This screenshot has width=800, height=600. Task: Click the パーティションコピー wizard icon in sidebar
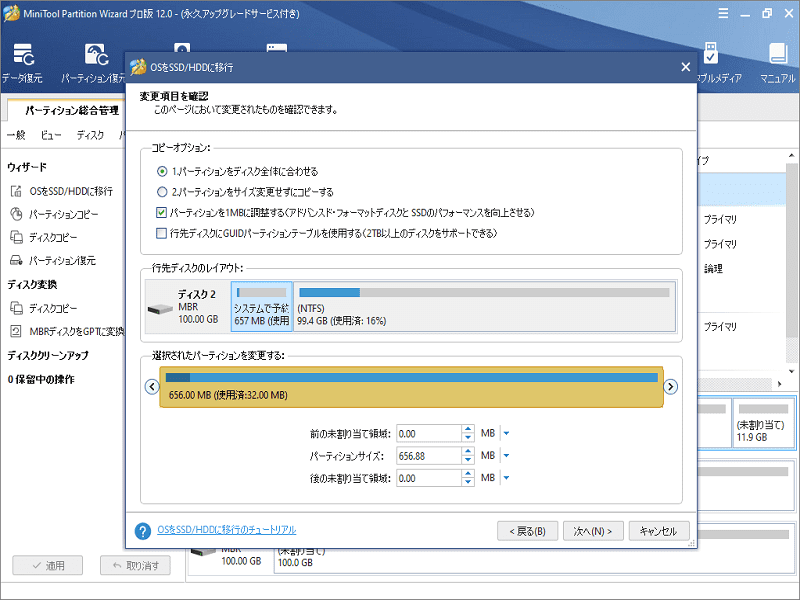pos(16,214)
